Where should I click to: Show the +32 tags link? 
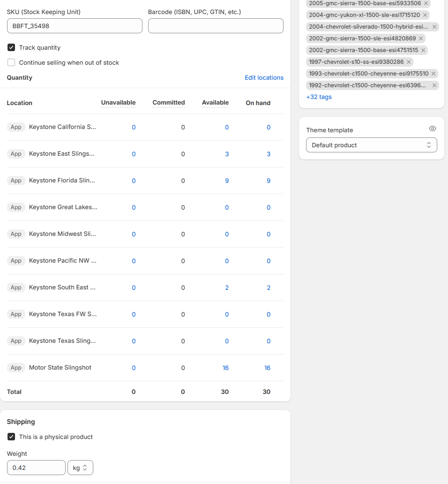click(x=319, y=97)
